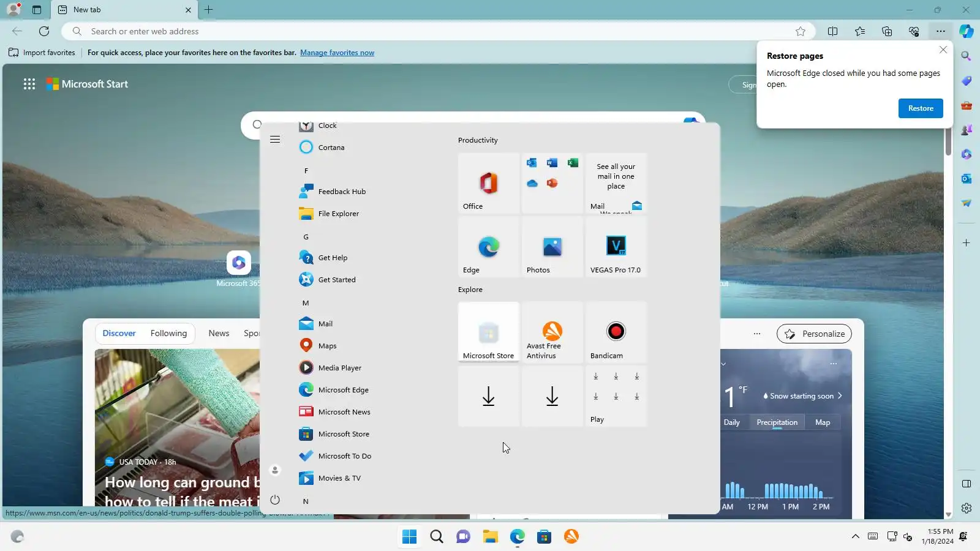980x551 pixels.
Task: Open Avast from the taskbar
Action: (571, 537)
